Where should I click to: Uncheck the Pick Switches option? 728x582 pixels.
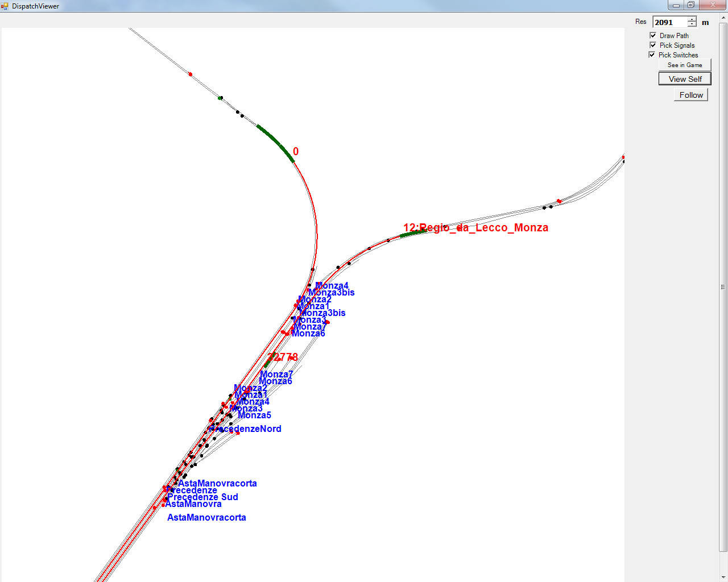pos(651,55)
